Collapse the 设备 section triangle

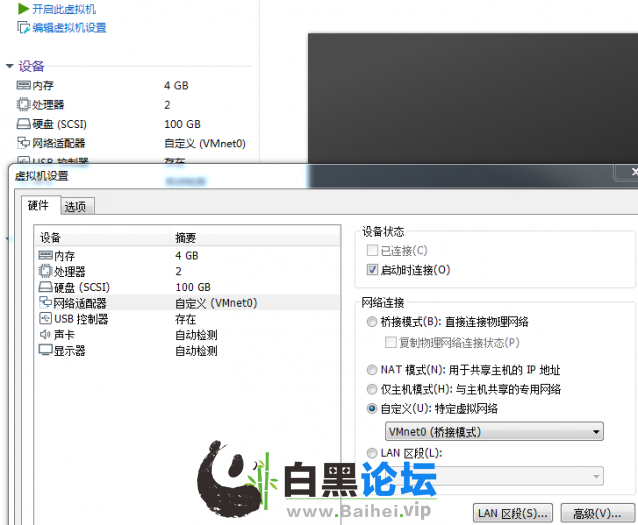click(10, 66)
